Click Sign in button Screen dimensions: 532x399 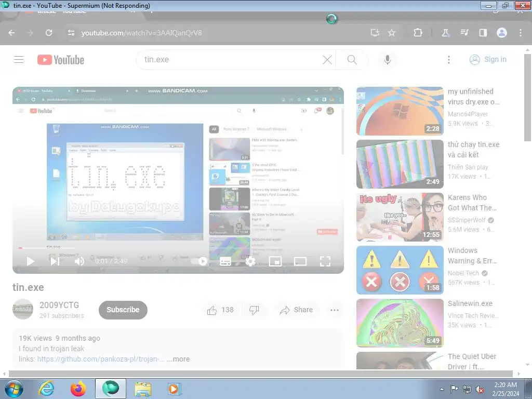pyautogui.click(x=488, y=60)
